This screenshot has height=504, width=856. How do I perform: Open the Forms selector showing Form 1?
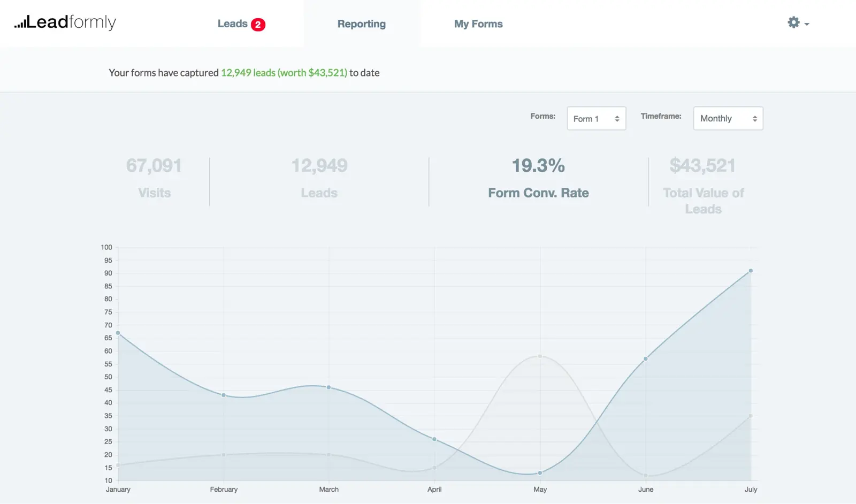[596, 118]
